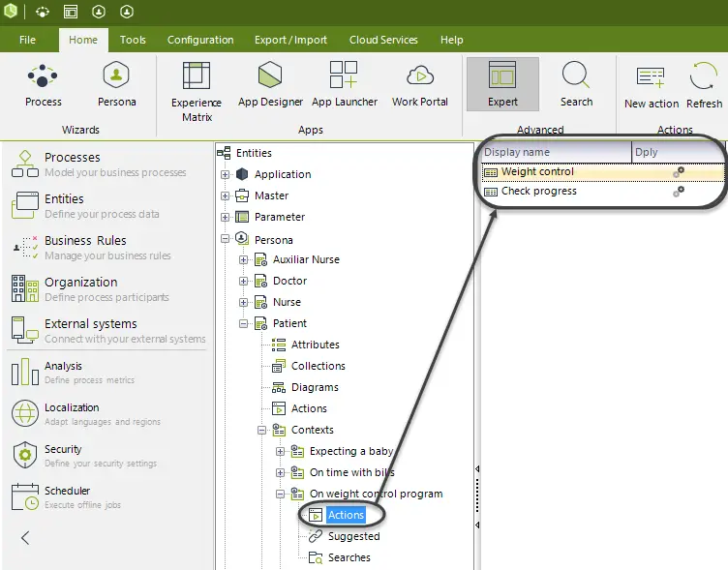Launch the Experience Matrix
The height and width of the screenshot is (570, 728).
coord(197,92)
